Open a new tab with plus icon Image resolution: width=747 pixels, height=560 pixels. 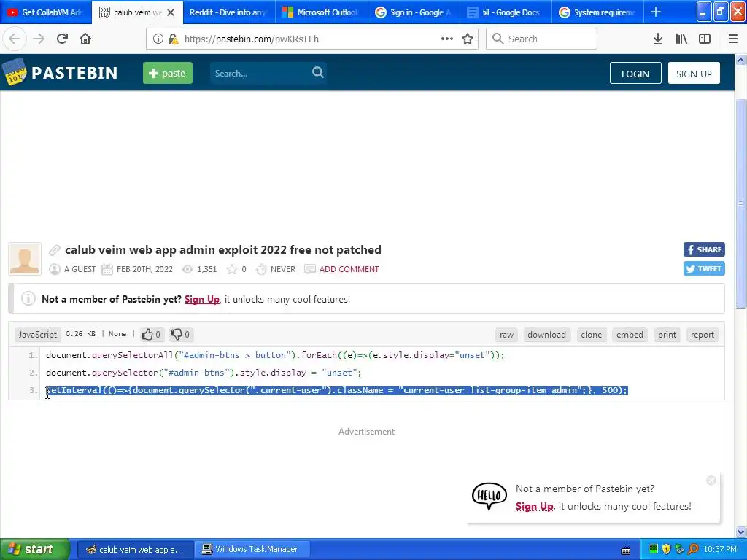pyautogui.click(x=656, y=12)
